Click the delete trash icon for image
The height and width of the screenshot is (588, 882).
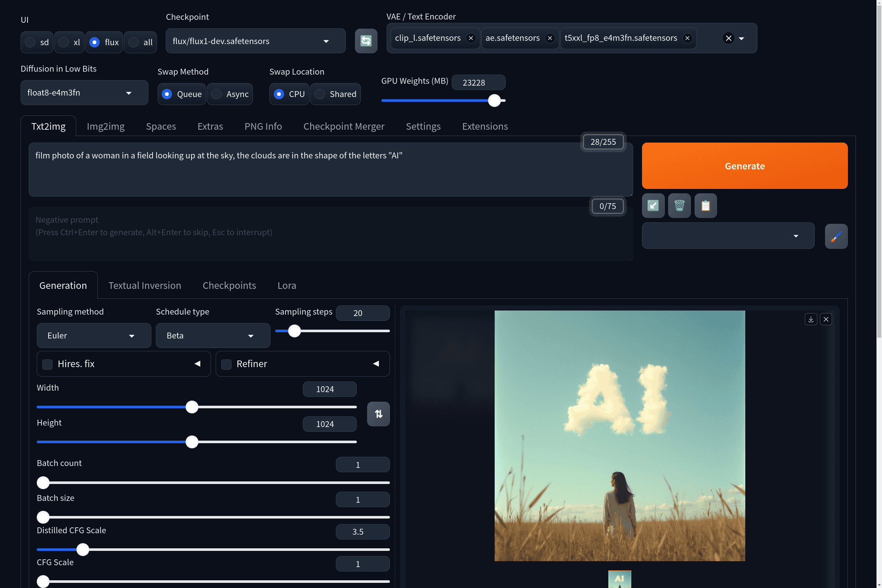679,205
